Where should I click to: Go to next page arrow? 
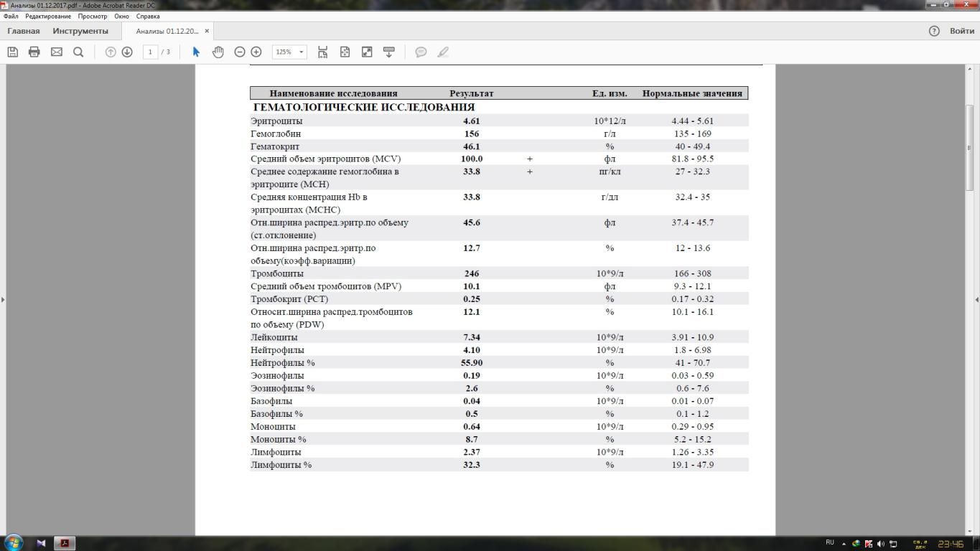127,52
